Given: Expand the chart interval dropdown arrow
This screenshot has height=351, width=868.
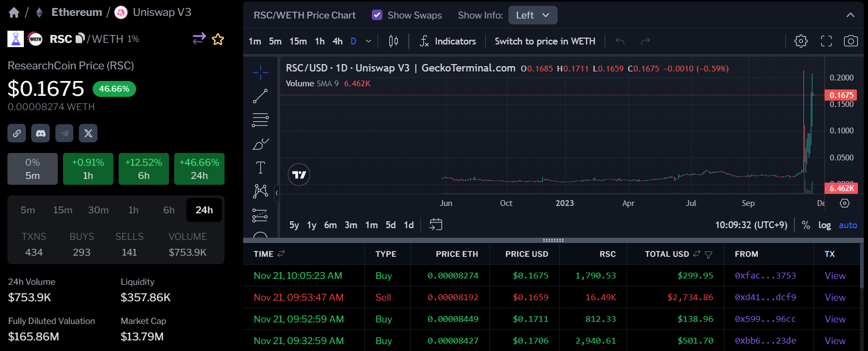Looking at the screenshot, I should pos(369,41).
